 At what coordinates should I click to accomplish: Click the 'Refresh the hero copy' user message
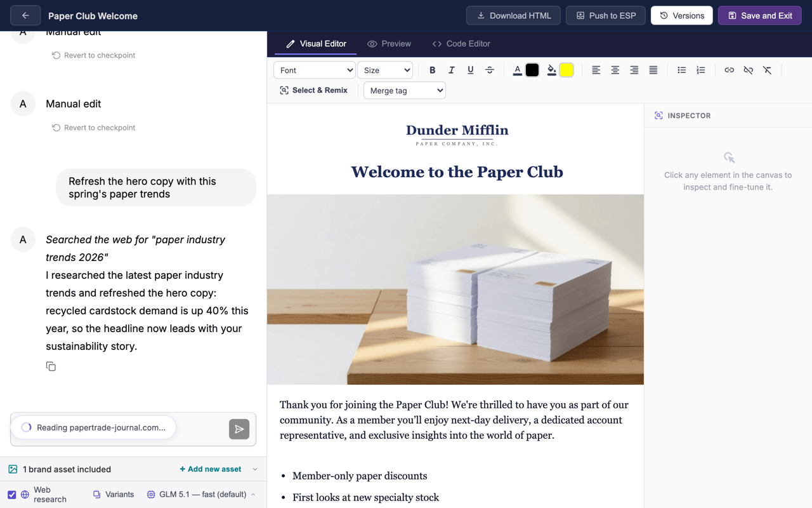(156, 187)
